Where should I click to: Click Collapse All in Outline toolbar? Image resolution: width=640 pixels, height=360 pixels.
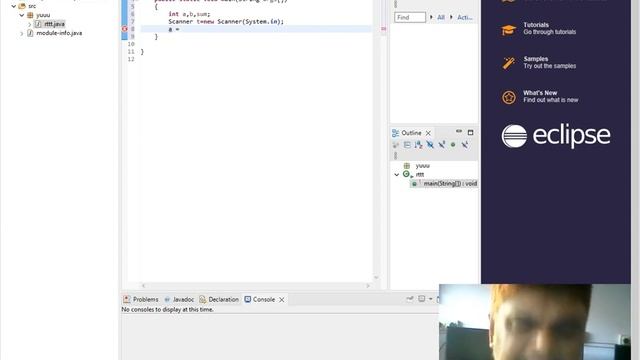[x=407, y=145]
